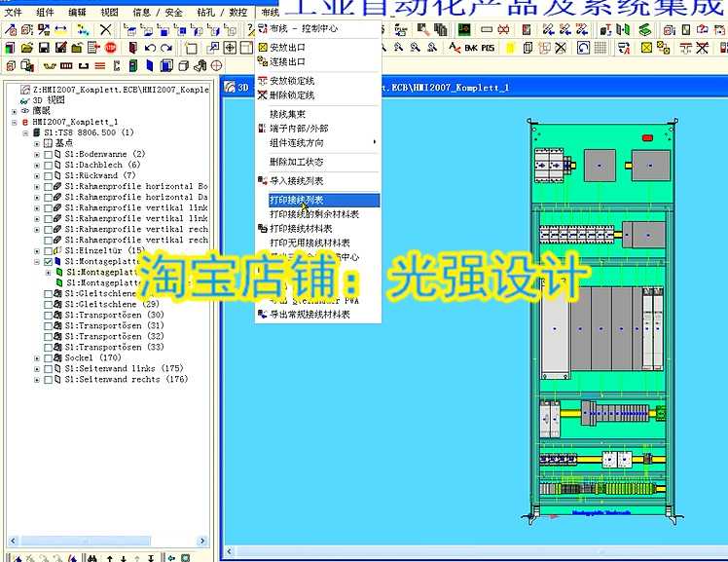
Task: Click the save with red pencil icon
Action: point(60,48)
